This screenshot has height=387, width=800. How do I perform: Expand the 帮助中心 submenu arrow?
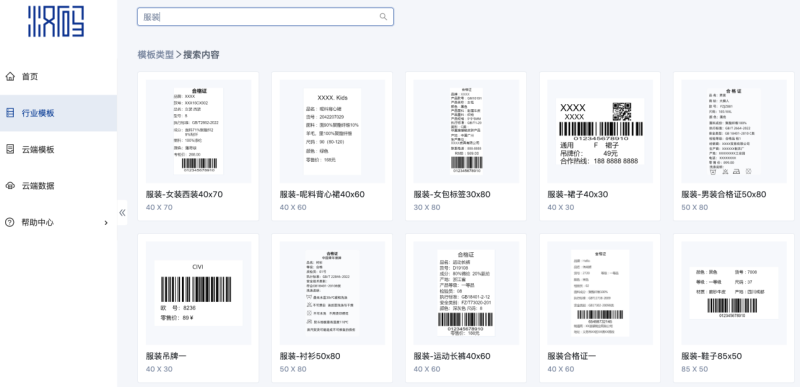click(106, 223)
